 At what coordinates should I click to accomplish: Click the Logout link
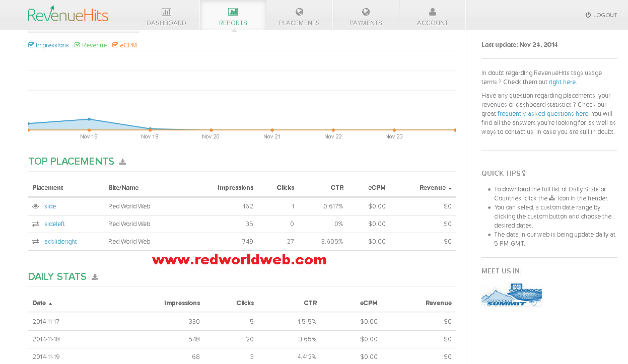(x=601, y=15)
